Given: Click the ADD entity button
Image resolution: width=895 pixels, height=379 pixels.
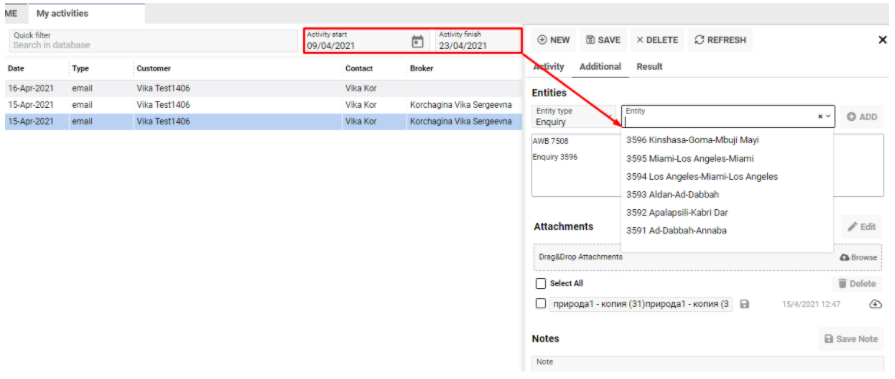Looking at the screenshot, I should pos(861,116).
